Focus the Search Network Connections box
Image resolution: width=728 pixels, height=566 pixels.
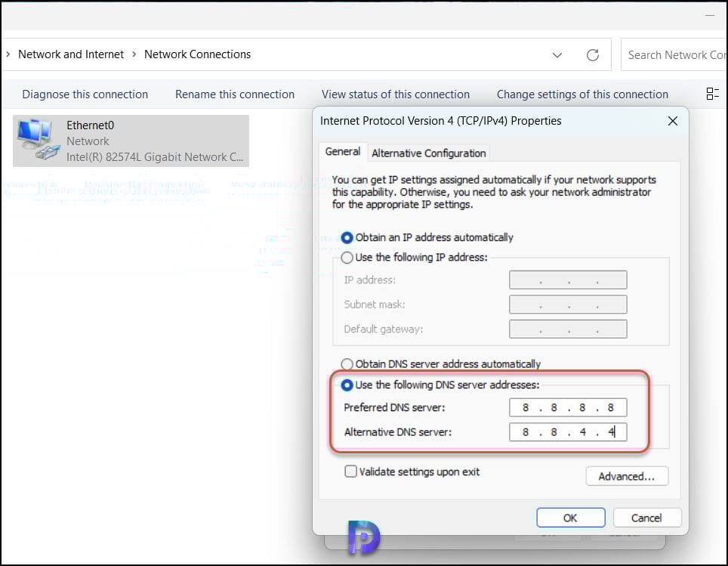point(674,55)
